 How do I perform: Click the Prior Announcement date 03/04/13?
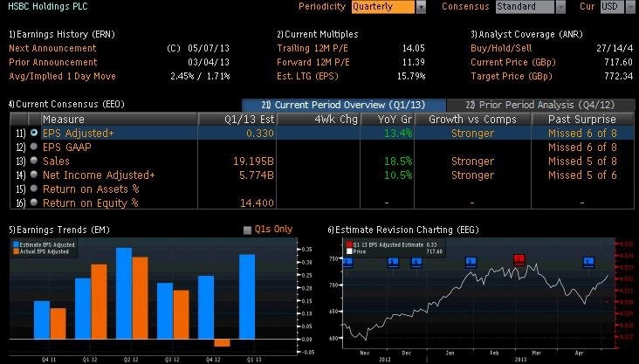click(209, 62)
